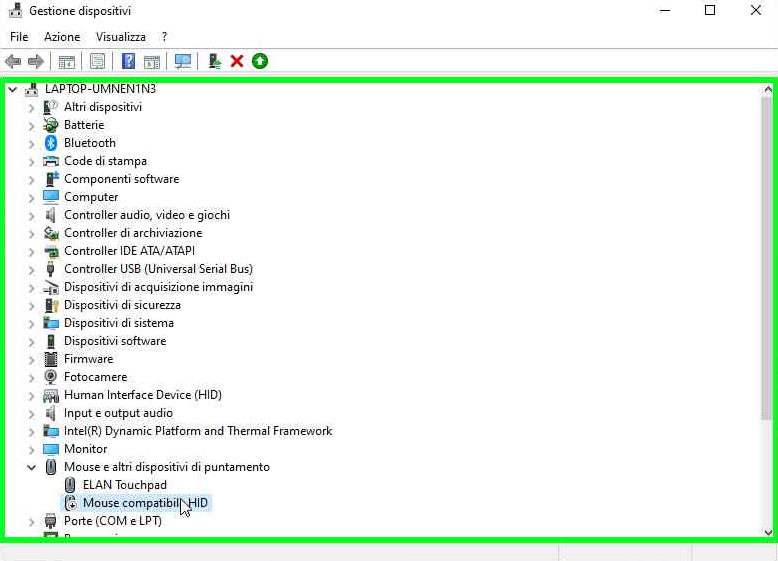Open the ? help menu

point(164,37)
